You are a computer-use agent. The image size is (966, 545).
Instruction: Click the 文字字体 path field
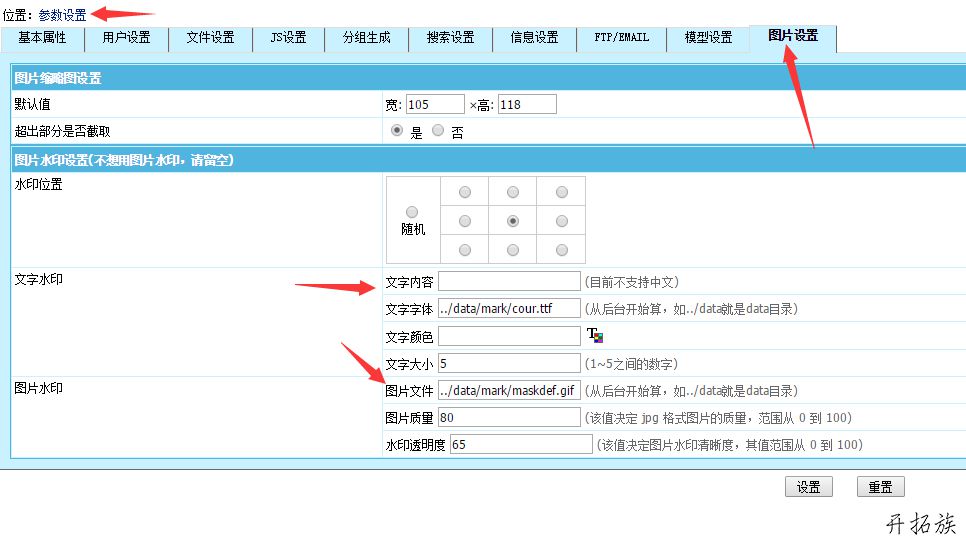click(x=509, y=308)
